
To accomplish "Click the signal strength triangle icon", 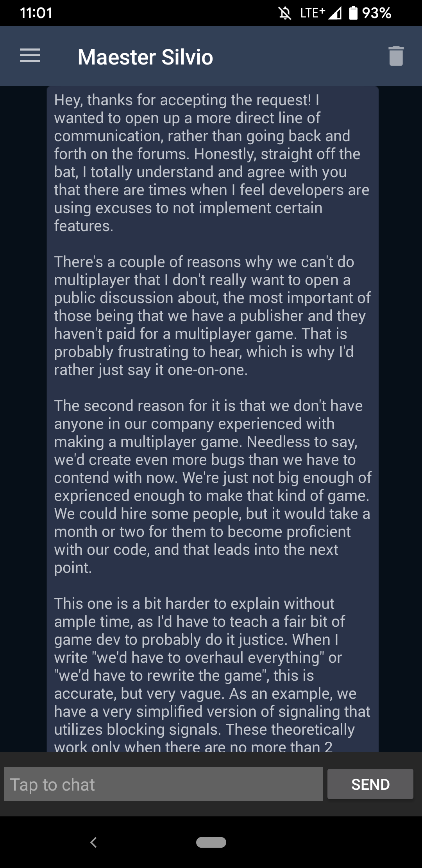I will coord(334,13).
